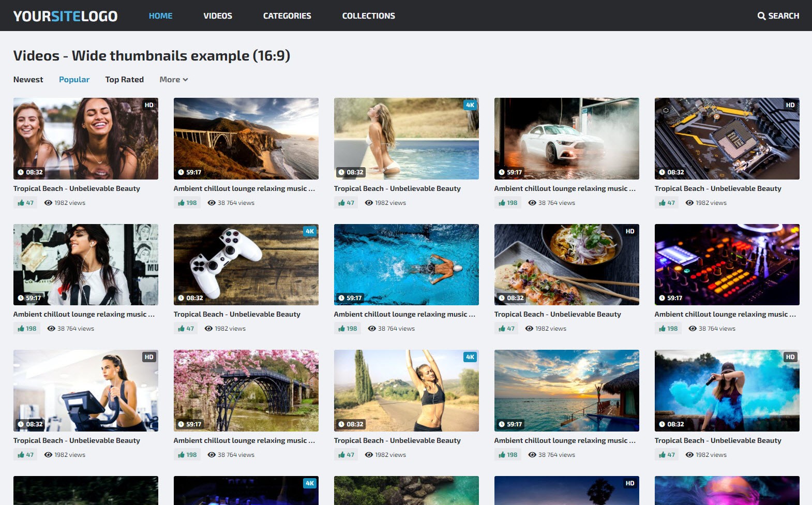Click HD badge on motherboard CPU thumbnail

click(x=790, y=105)
